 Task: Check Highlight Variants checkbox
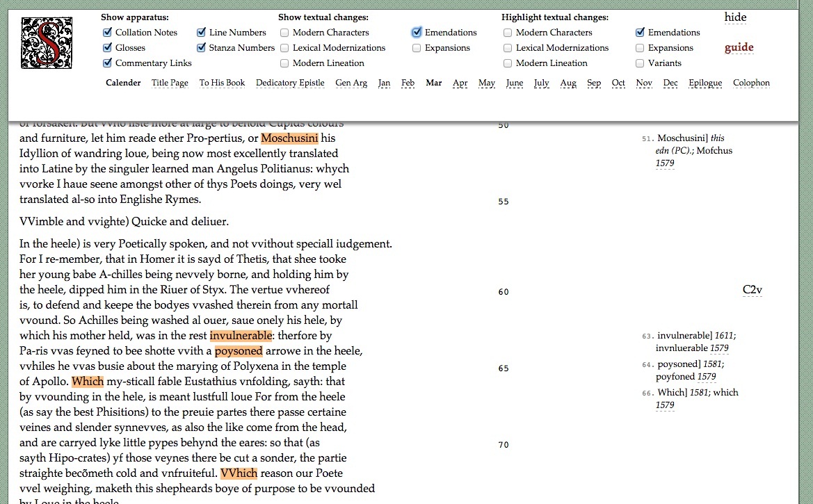[640, 63]
